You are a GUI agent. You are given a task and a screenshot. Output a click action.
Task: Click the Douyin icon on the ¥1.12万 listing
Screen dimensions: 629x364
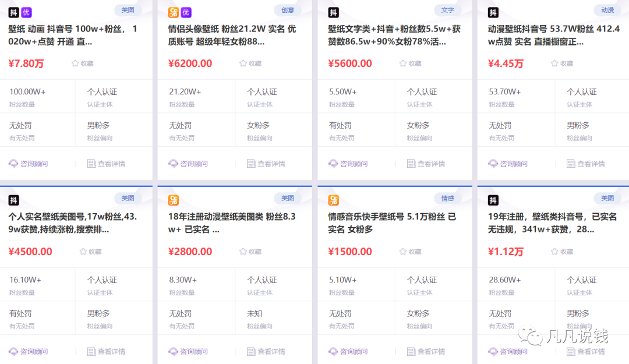point(493,200)
